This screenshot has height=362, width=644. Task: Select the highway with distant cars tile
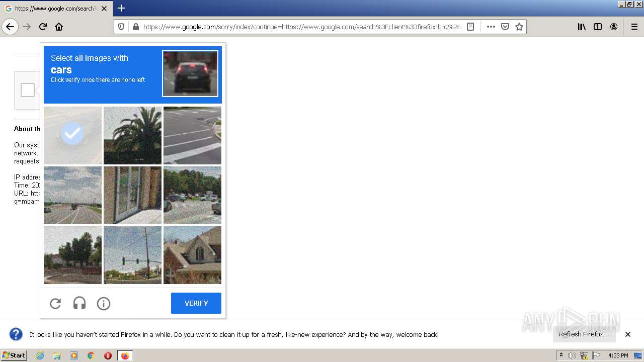click(x=72, y=195)
